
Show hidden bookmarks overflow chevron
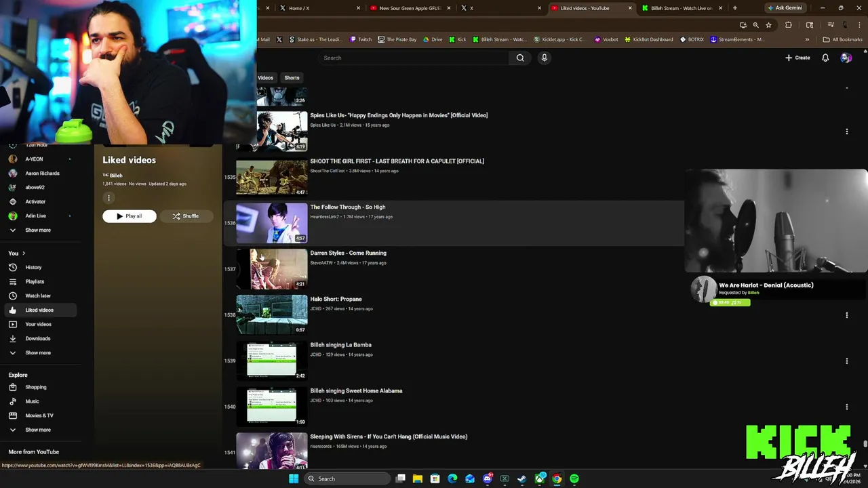807,39
